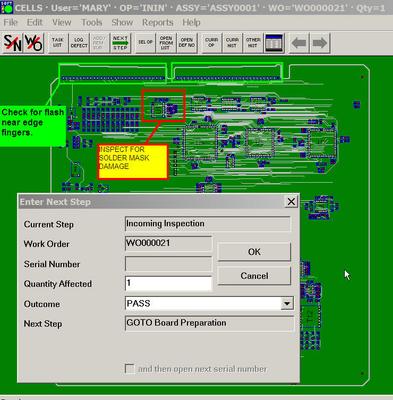
Task: Click the Open From List toolbar button
Action: click(166, 43)
